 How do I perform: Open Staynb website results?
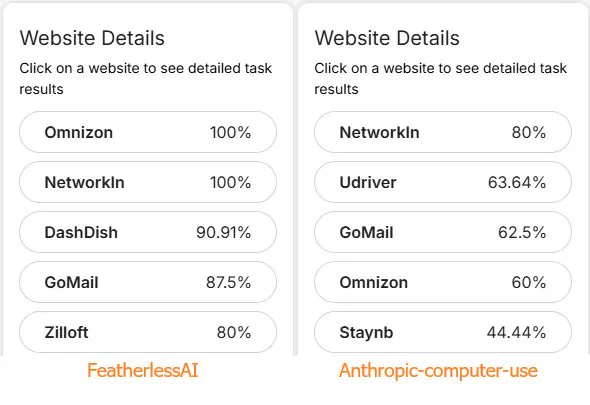(443, 332)
